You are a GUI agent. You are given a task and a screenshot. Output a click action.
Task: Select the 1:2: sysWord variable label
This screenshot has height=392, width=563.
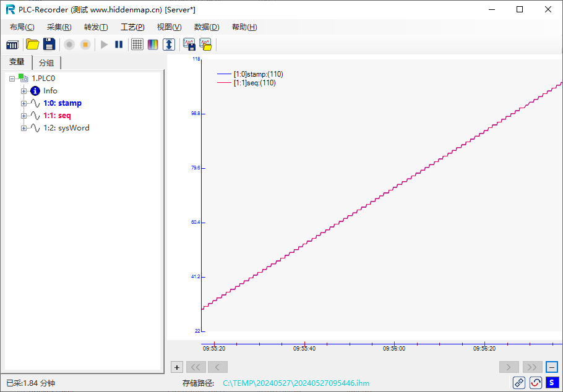[x=66, y=128]
